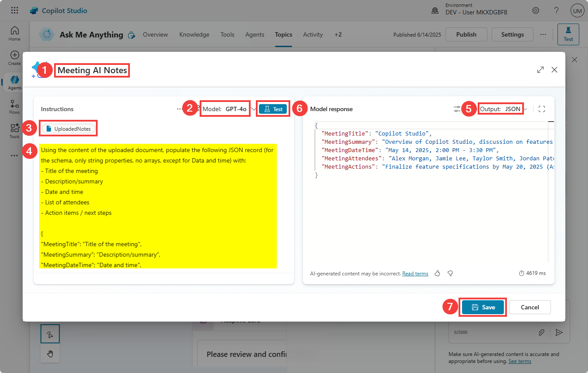This screenshot has height=373, width=588.
Task: Click the help question mark icon
Action: coord(556,10)
